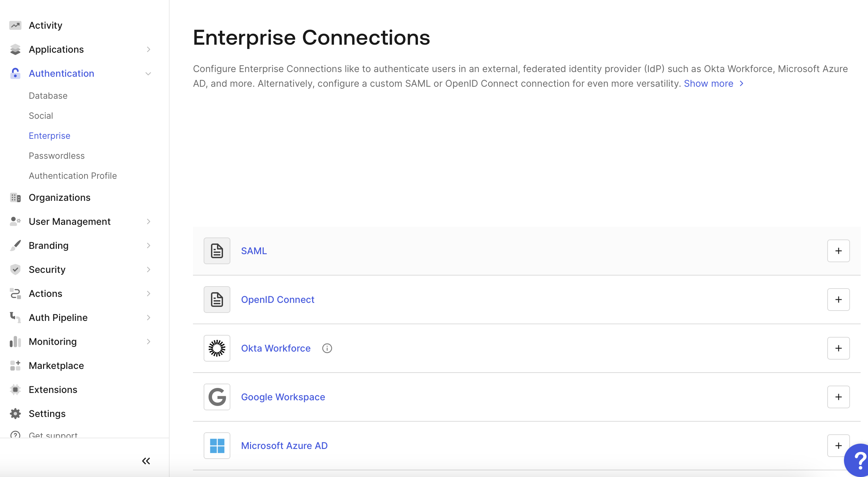Open the Passwordless submenu item
Viewport: 868px width, 477px height.
(x=57, y=156)
